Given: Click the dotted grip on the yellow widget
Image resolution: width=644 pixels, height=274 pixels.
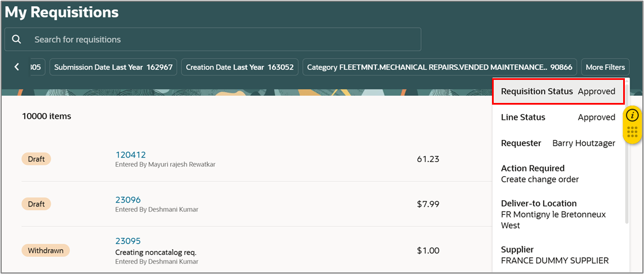Looking at the screenshot, I should [633, 132].
